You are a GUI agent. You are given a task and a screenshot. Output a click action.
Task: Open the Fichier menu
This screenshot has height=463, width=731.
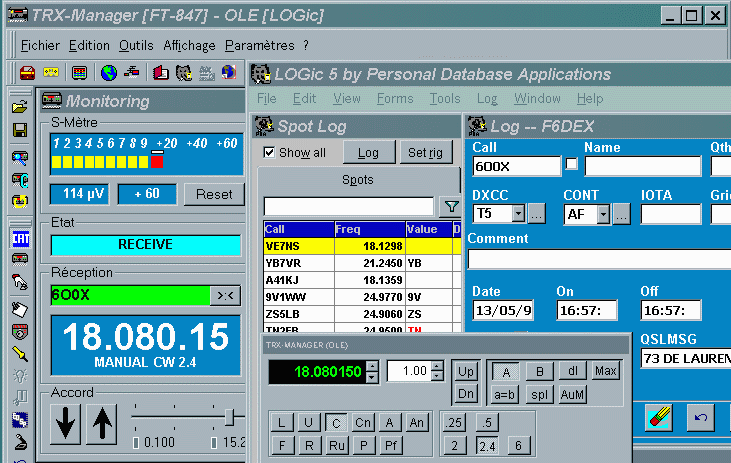(40, 45)
